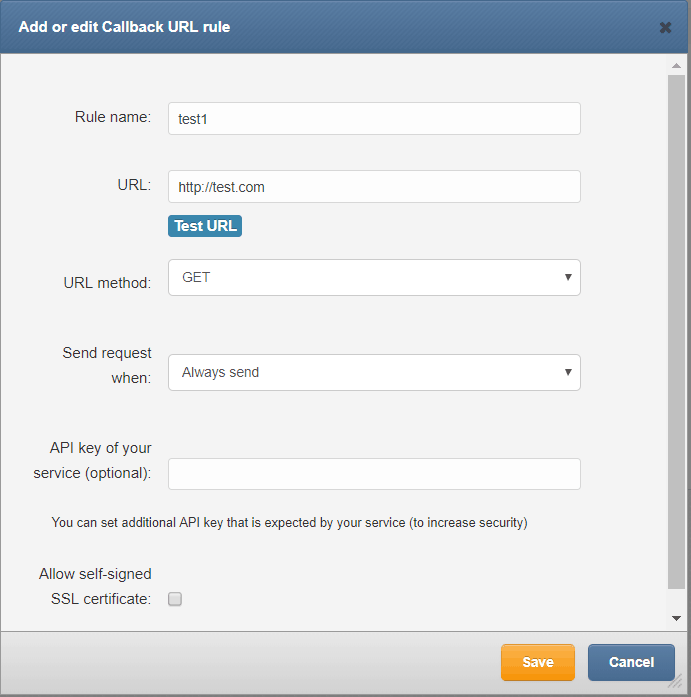
Task: Enable Allow self-signed SSL certificate checkbox
Action: pos(175,599)
